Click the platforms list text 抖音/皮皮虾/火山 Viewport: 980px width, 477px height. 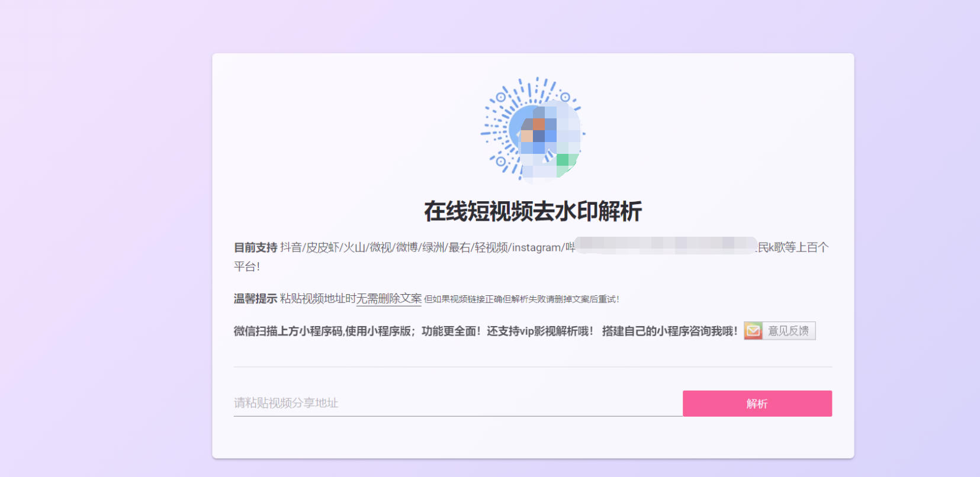coord(323,247)
